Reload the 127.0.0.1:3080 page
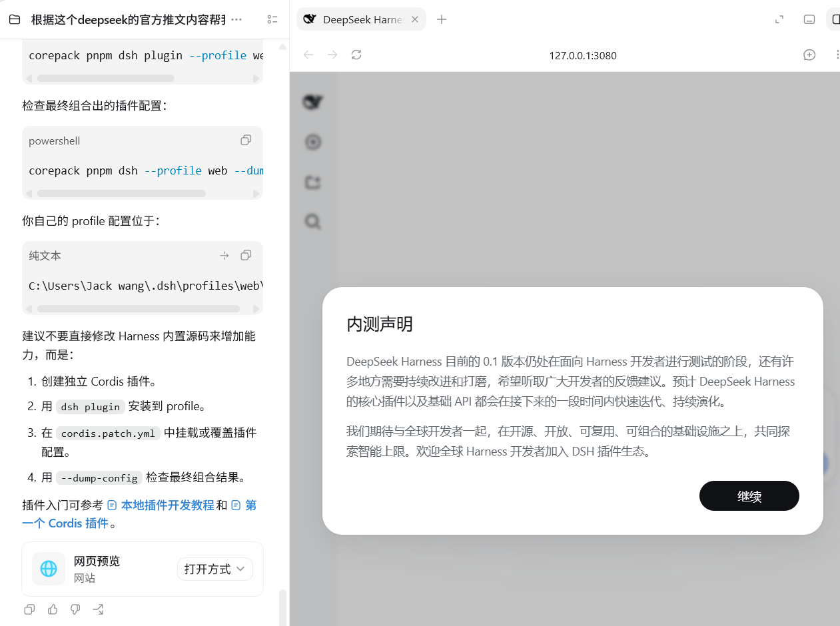The image size is (840, 626). (x=356, y=55)
